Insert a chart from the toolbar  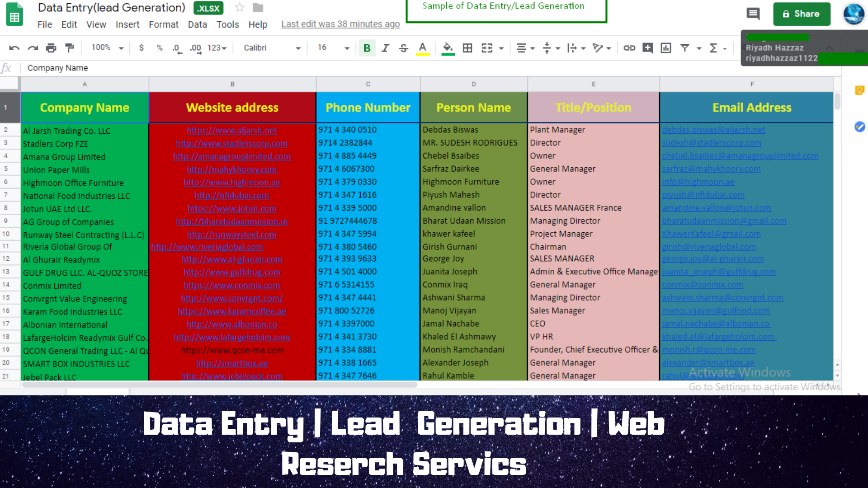point(665,47)
